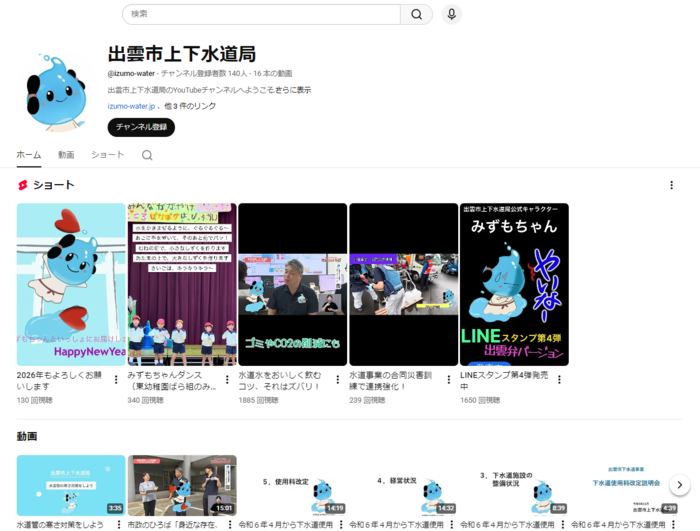Open the 動画 section heading
This screenshot has width=700, height=531.
pyautogui.click(x=27, y=436)
